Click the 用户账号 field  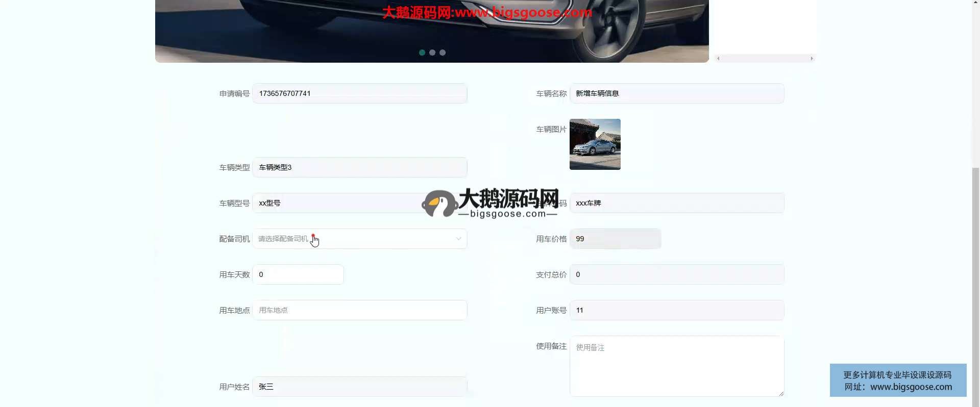676,310
